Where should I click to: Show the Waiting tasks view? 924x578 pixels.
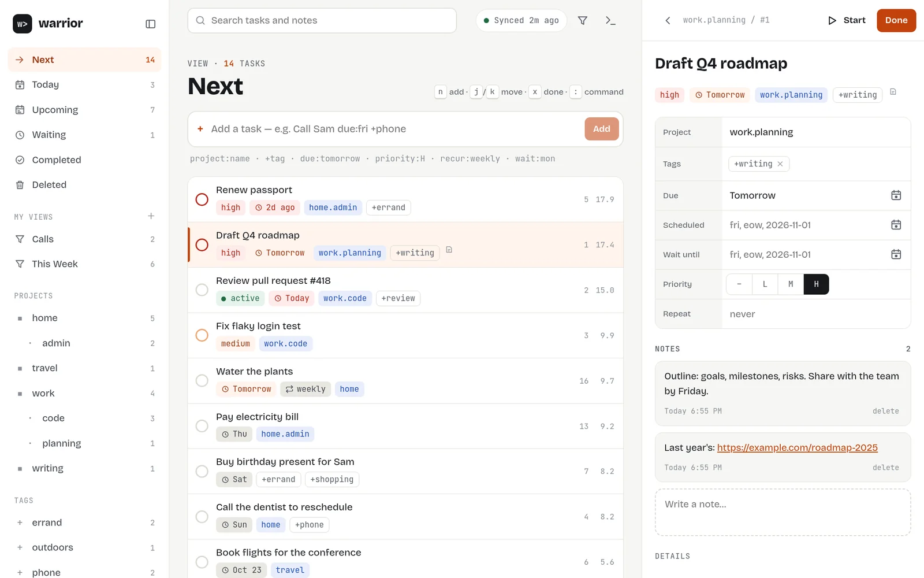coord(84,135)
